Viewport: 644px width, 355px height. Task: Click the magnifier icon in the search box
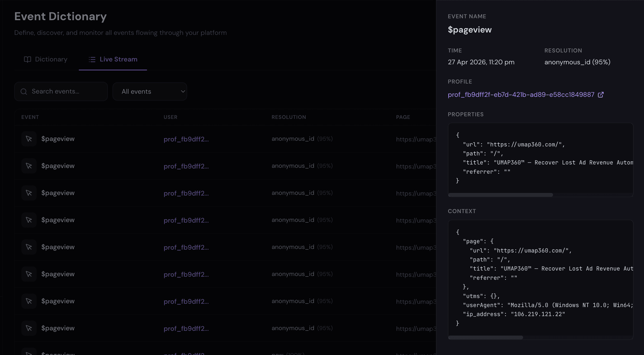[24, 91]
